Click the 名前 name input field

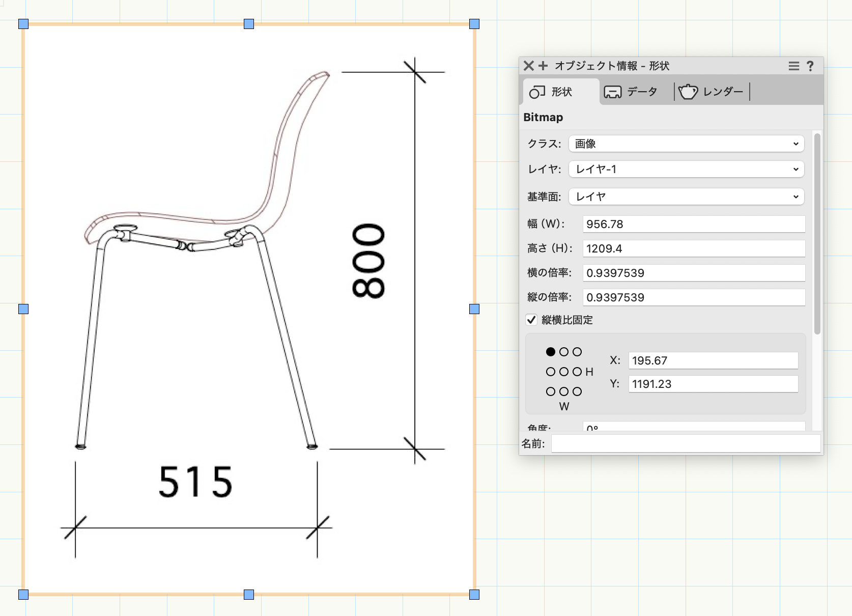(685, 443)
